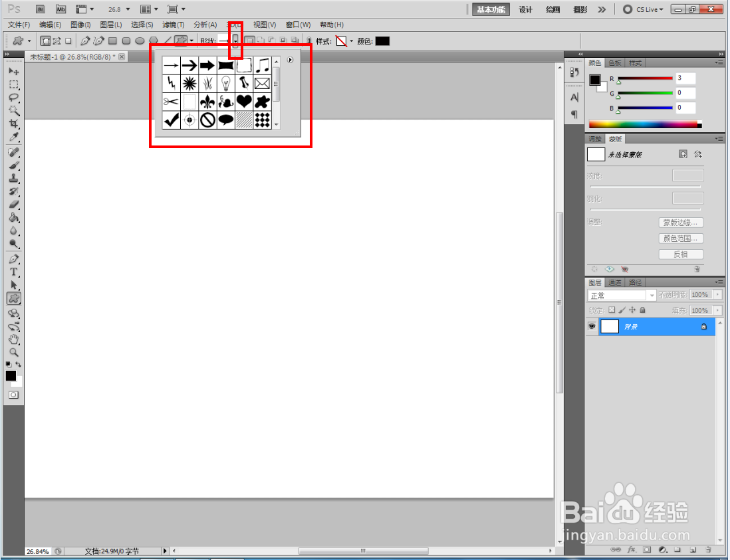730x560 pixels.
Task: Pick the prohibition sign shape
Action: click(x=207, y=120)
